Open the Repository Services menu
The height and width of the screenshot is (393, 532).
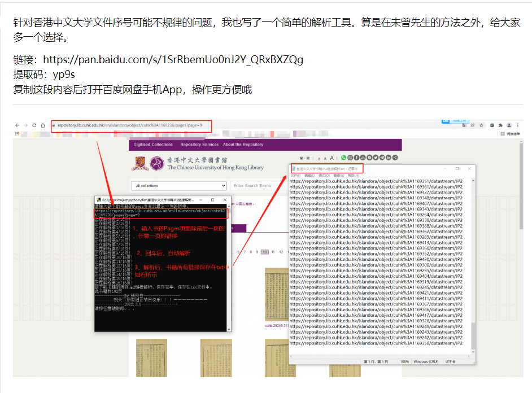click(x=199, y=145)
